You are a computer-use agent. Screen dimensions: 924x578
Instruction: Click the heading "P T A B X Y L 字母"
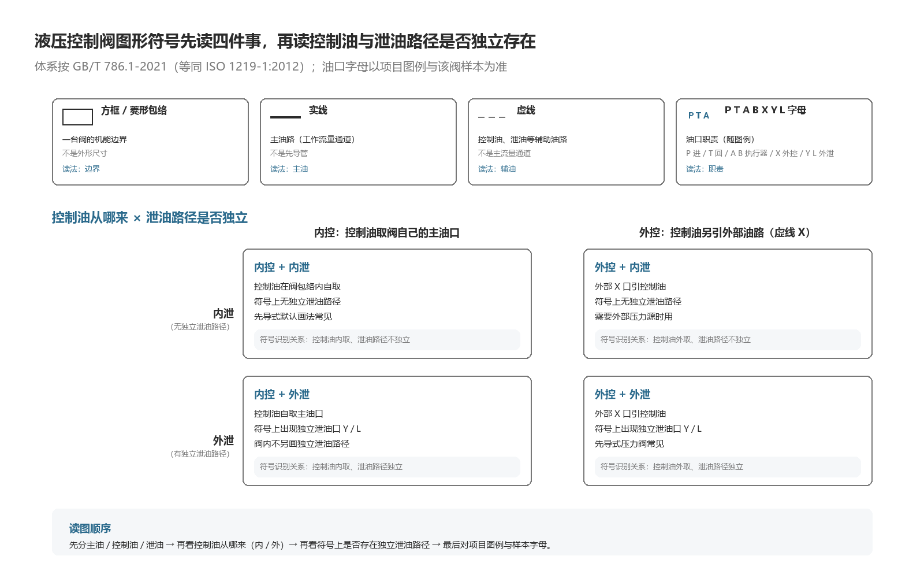point(766,110)
